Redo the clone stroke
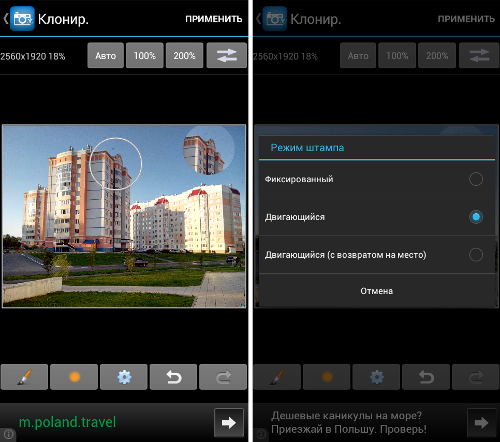 tap(223, 377)
